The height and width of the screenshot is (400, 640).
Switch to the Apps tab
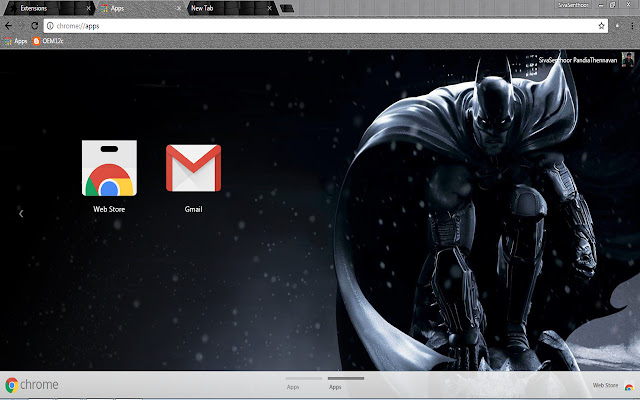coord(139,8)
